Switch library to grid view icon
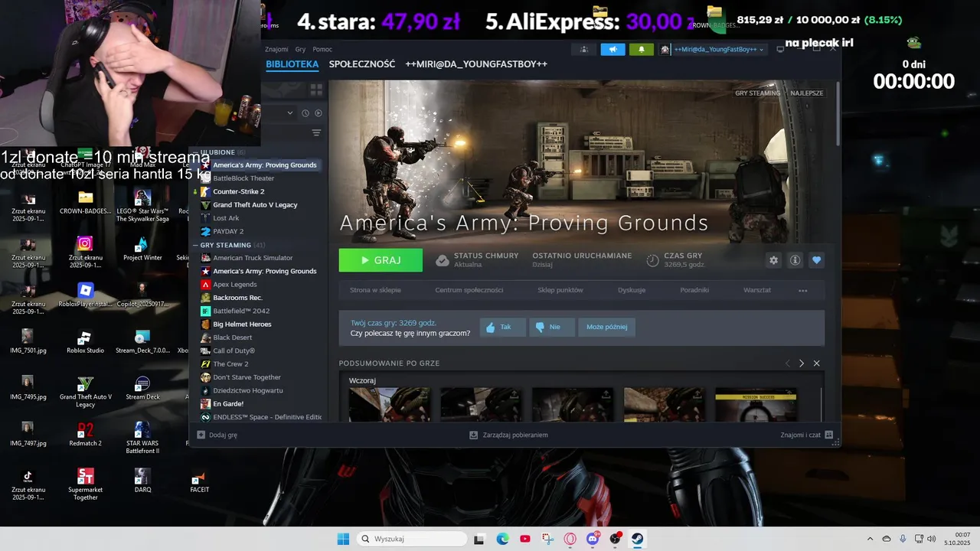Image resolution: width=980 pixels, height=551 pixels. (316, 90)
